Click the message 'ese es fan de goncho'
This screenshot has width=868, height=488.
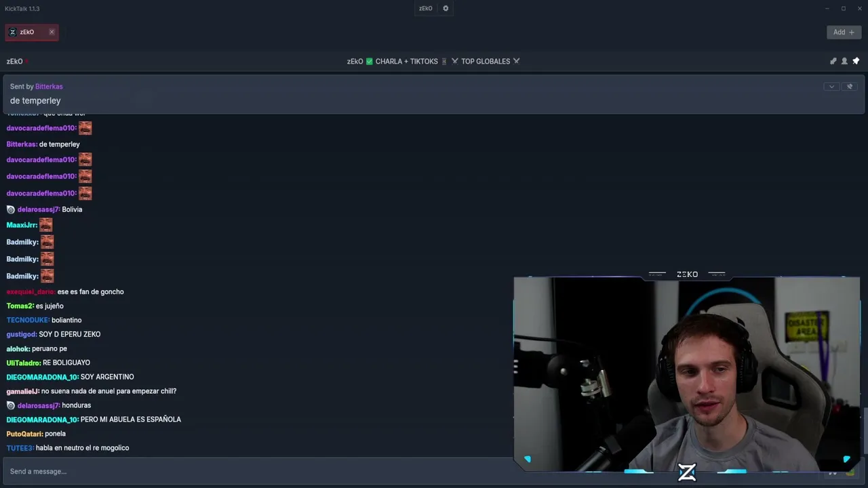pos(91,291)
